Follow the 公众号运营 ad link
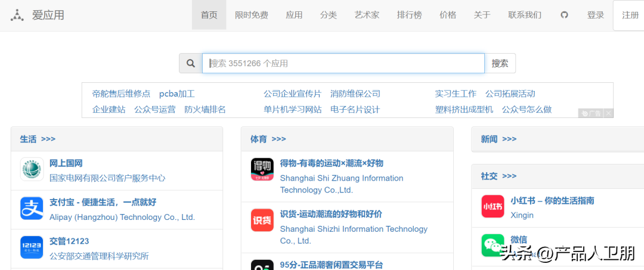 tap(155, 110)
